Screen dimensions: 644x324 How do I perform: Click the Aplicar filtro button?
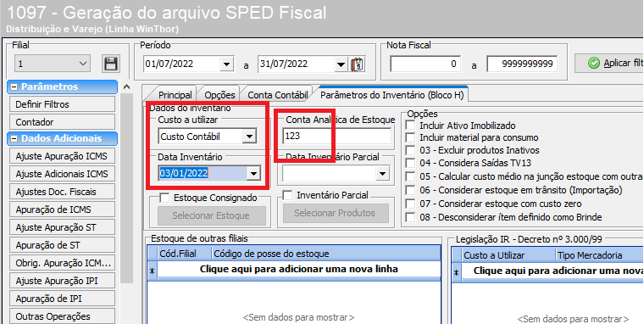pos(609,64)
